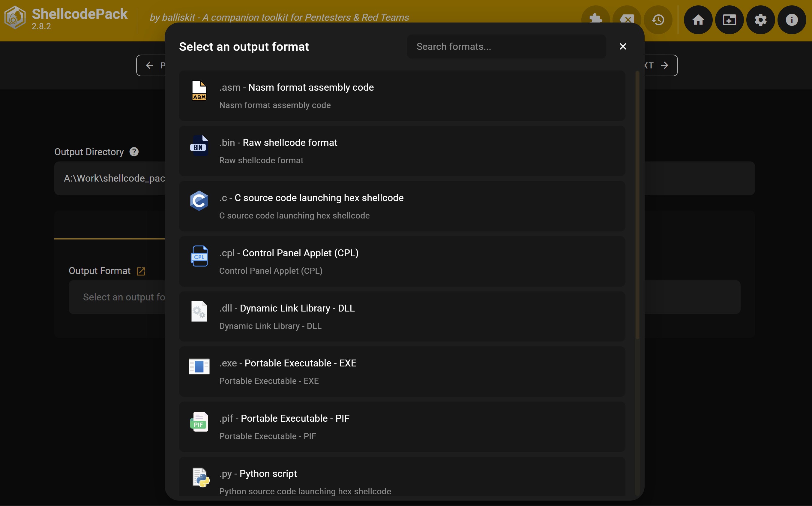Close the output format dialog

pos(622,47)
